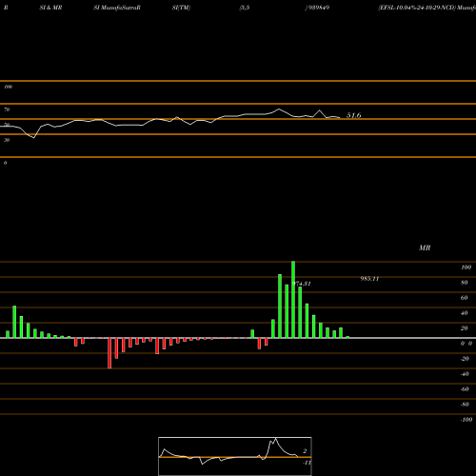Viewport: 476px width, 476px height.
Task: Click the "SI MunafaSutraR" header text
Action: (x=117, y=8)
